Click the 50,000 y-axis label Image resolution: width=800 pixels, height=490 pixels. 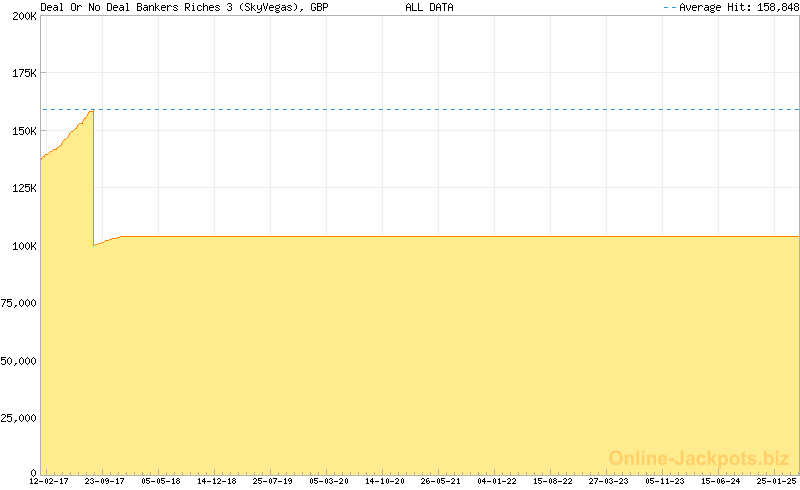tap(19, 360)
